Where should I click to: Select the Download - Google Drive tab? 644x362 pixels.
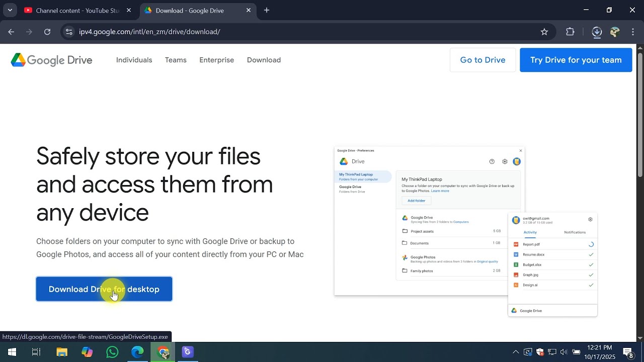pos(198,11)
